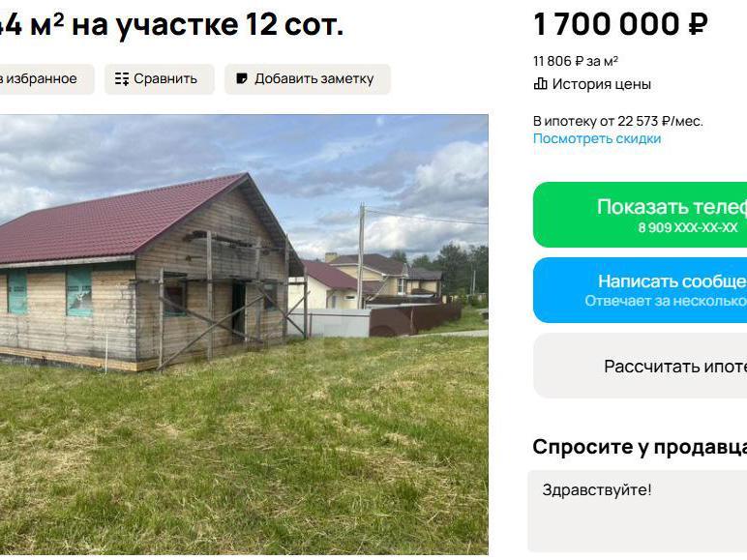Follow the Посмотреть скидки link
This screenshot has width=747, height=560.
tap(597, 138)
